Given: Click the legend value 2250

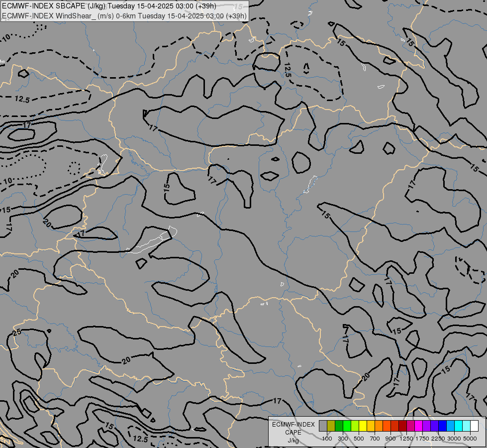Looking at the screenshot, I should point(438,439).
